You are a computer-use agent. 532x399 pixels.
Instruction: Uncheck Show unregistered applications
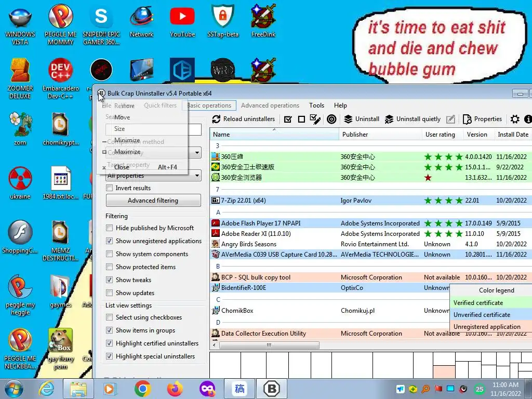click(109, 241)
